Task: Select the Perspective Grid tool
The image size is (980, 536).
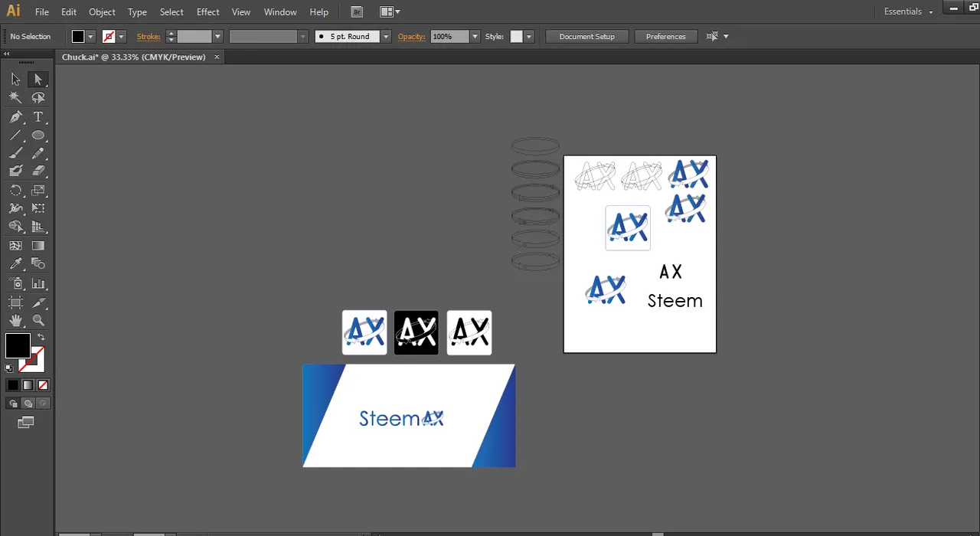Action: click(38, 227)
